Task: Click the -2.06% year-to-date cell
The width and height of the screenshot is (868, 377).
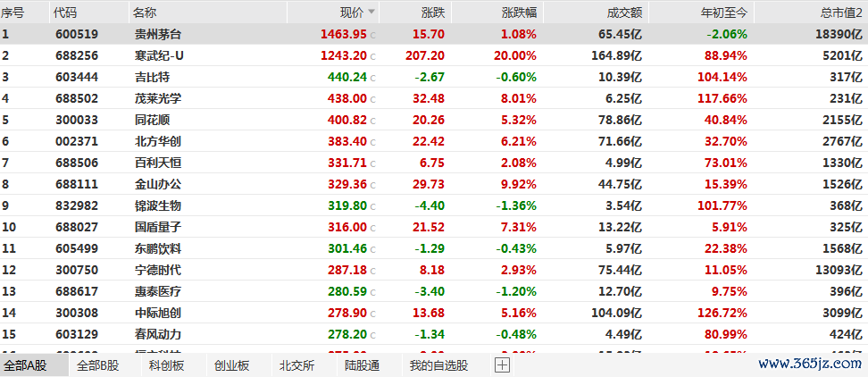Action: pyautogui.click(x=727, y=34)
